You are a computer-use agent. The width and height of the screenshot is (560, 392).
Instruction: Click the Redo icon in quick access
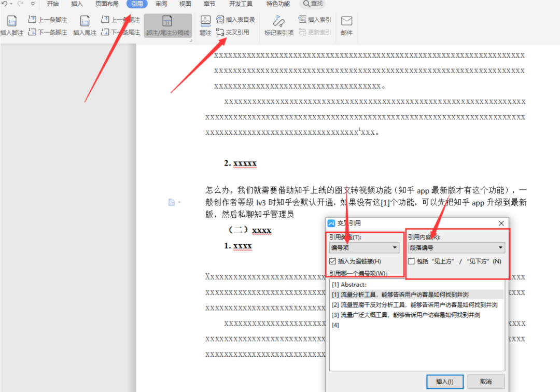click(20, 4)
